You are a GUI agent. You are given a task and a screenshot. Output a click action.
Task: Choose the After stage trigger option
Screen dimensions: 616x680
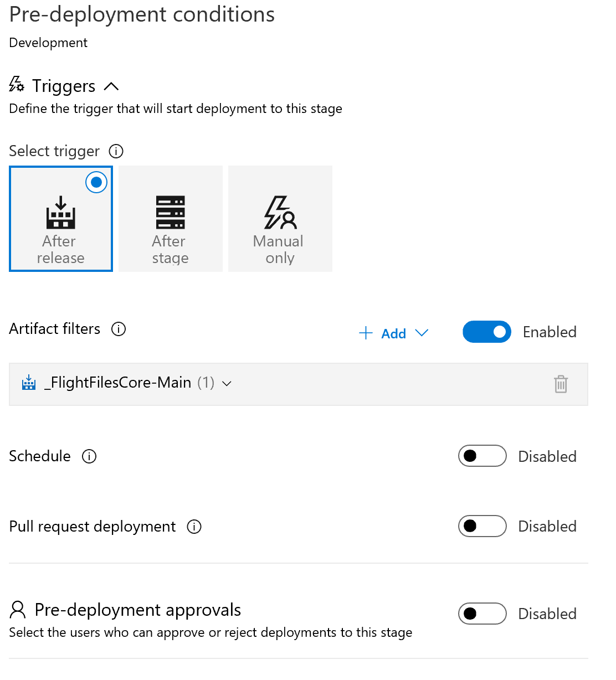171,219
